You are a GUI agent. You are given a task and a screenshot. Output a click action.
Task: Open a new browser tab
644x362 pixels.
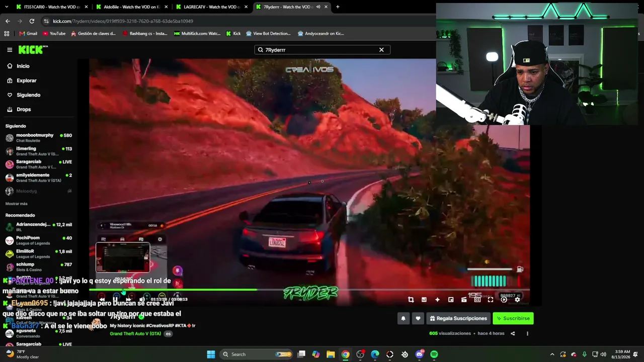click(338, 7)
